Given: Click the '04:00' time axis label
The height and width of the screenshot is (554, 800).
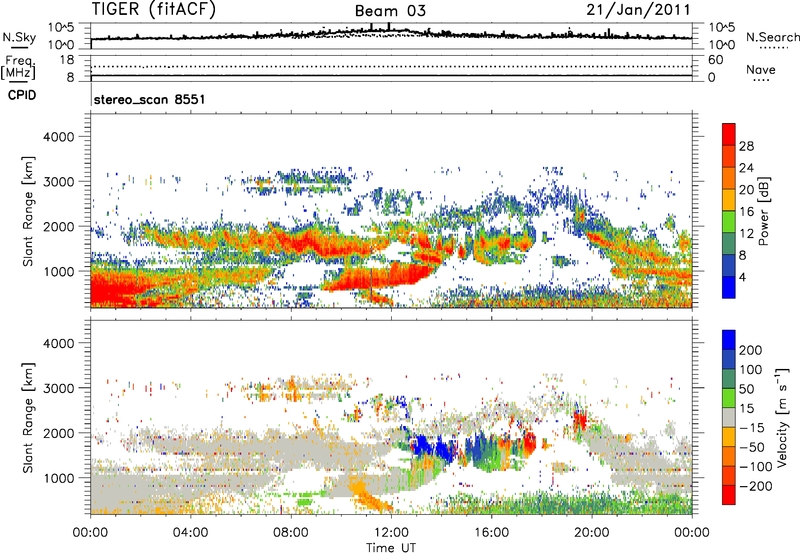Looking at the screenshot, I should (190, 533).
